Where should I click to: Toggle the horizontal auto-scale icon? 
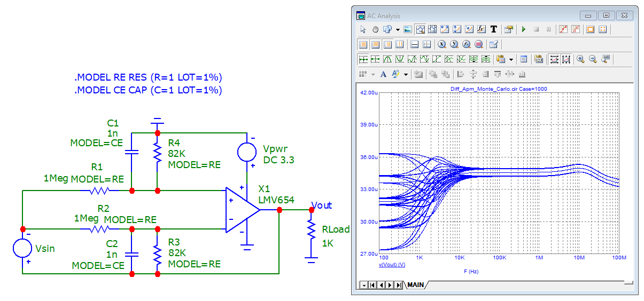point(555,59)
